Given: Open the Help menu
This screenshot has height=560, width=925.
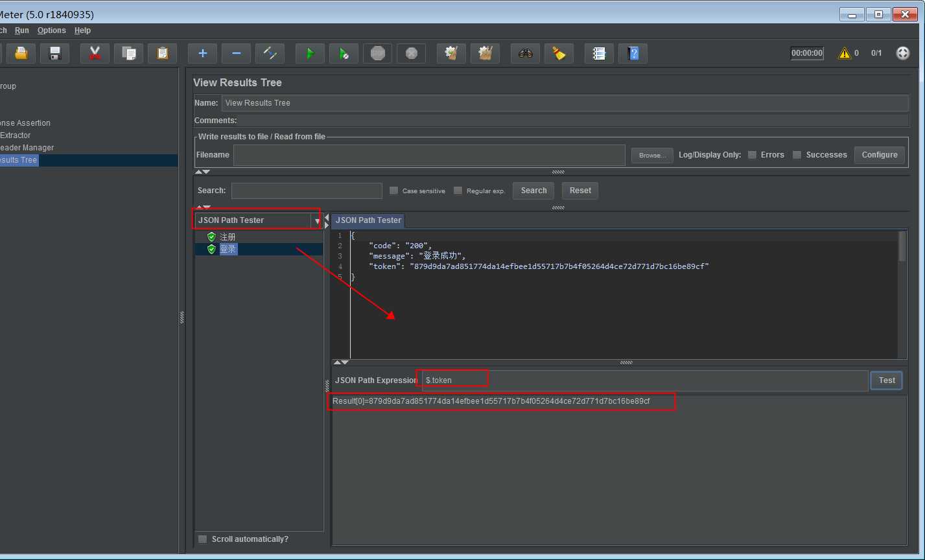Looking at the screenshot, I should [x=82, y=30].
